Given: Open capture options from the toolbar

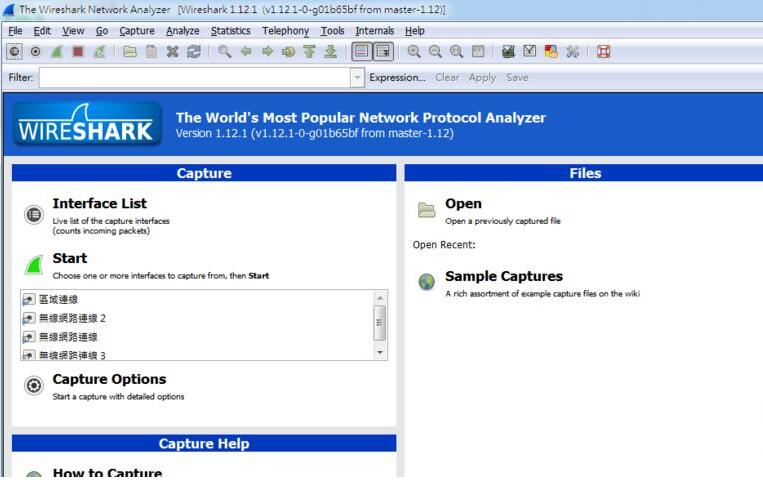Looking at the screenshot, I should [x=36, y=52].
